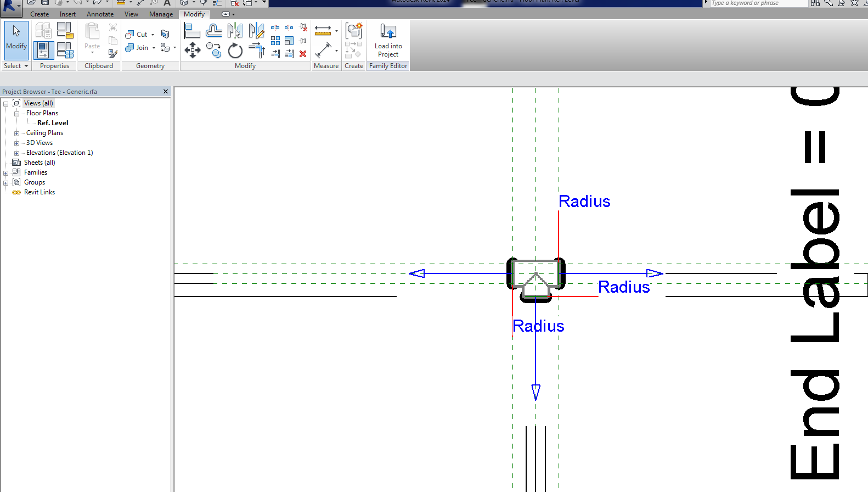The image size is (868, 492).
Task: Toggle ribbon panel display state button
Action: [x=226, y=14]
